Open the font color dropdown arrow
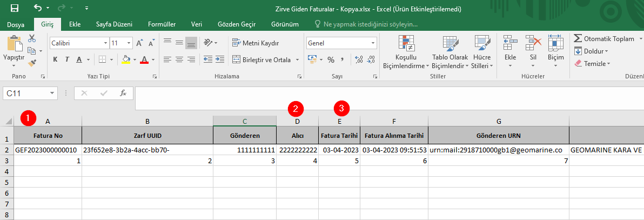 pos(153,59)
